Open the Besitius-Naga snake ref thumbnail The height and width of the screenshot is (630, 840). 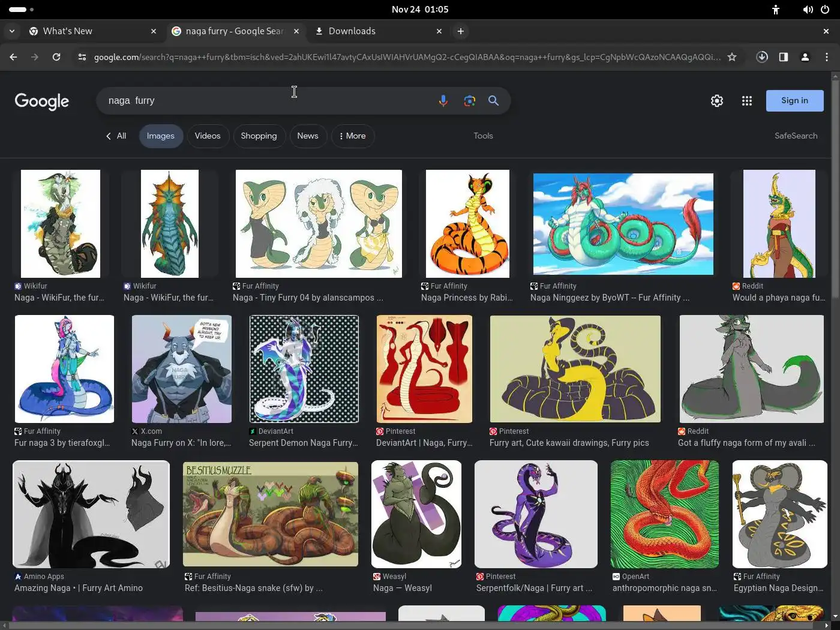pos(271,514)
